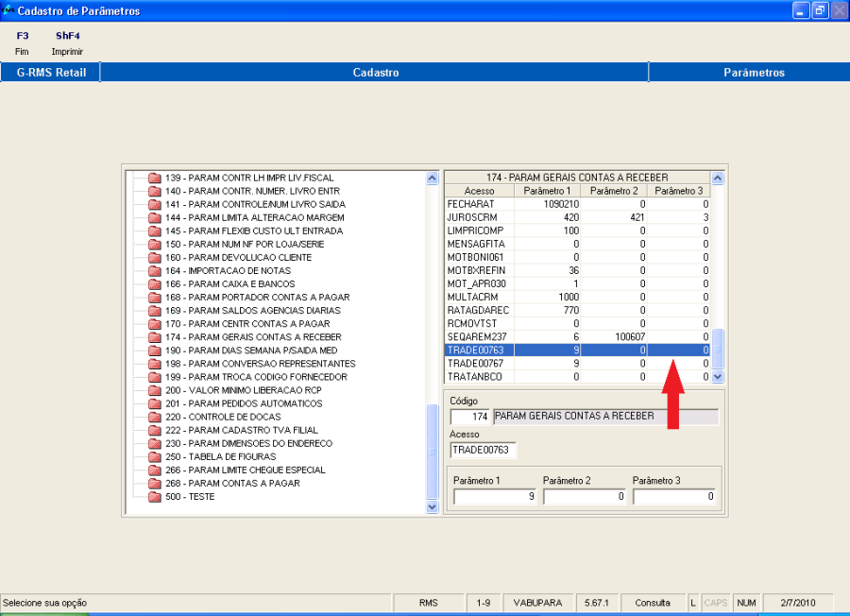The height and width of the screenshot is (616, 850).
Task: Click the folder icon for 201 - PARAM PEDIDOS AUTOMATICOS
Action: pyautogui.click(x=155, y=403)
